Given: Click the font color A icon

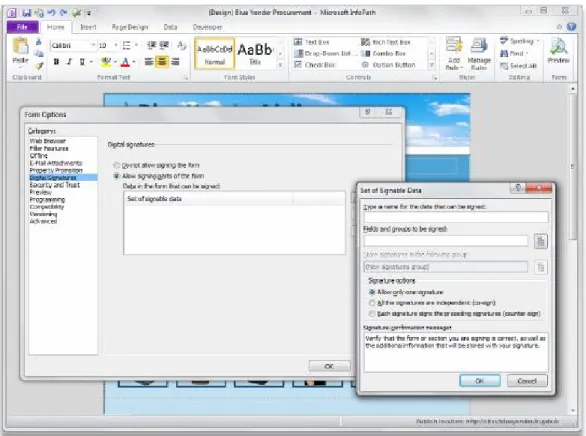Looking at the screenshot, I should pos(125,62).
